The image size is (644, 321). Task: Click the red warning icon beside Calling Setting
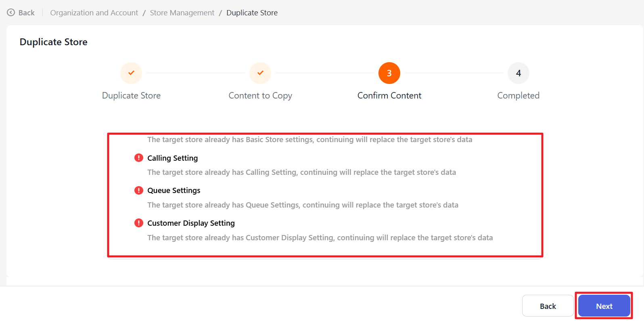139,158
